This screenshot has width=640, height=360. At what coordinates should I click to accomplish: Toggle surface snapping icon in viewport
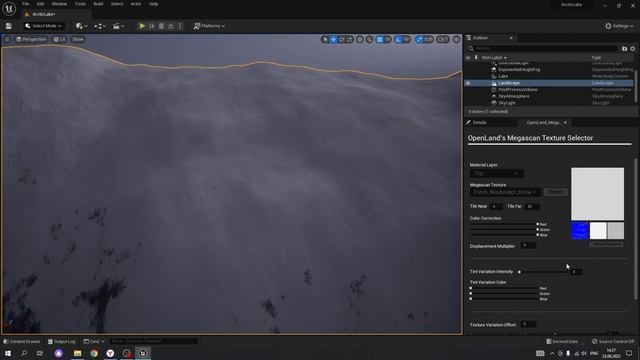click(369, 40)
